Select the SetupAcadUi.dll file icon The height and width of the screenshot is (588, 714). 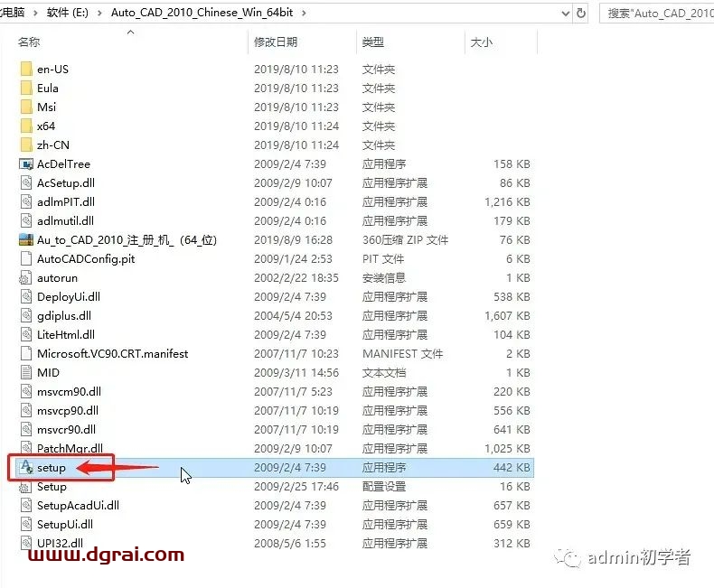26,506
